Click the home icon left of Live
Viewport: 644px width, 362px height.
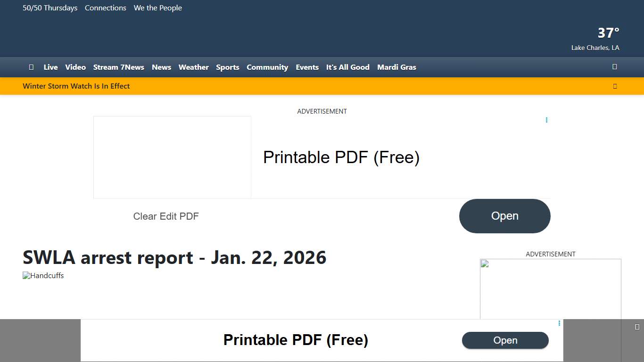tap(31, 67)
